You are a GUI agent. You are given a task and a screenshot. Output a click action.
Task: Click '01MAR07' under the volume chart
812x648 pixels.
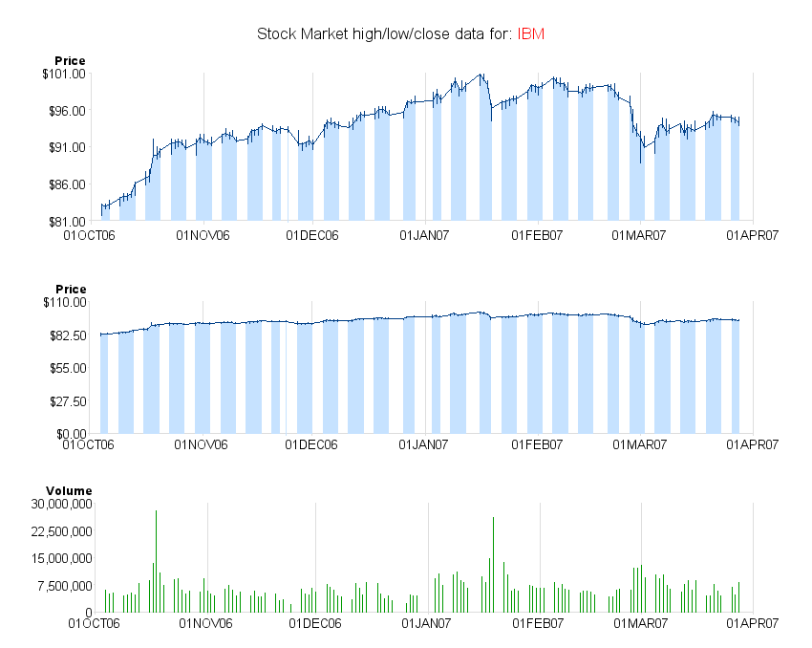pos(641,622)
